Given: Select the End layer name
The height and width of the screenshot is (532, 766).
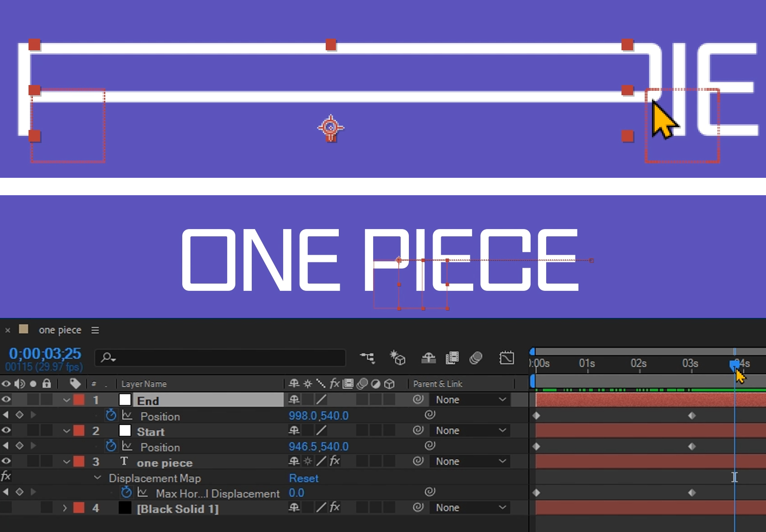Looking at the screenshot, I should tap(148, 401).
